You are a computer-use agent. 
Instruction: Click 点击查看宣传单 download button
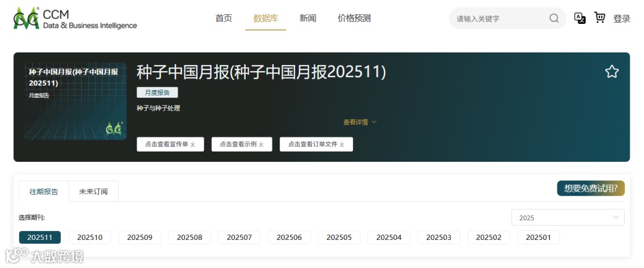click(171, 144)
